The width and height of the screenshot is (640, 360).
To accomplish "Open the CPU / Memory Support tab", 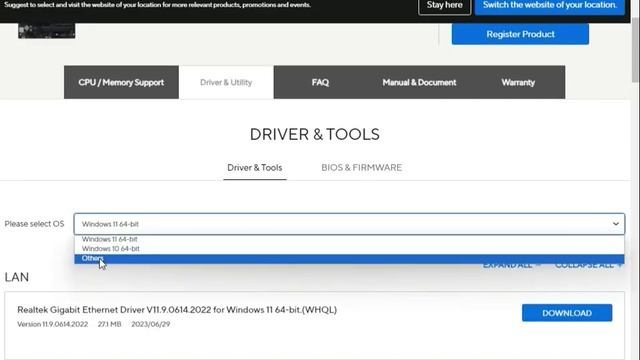I will (x=121, y=82).
